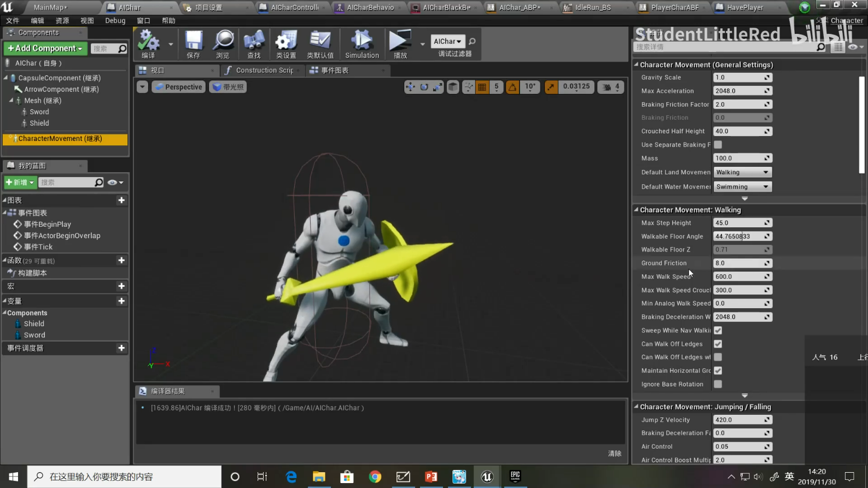Open Default Land Movement Mode Walking dropdown

(x=743, y=173)
